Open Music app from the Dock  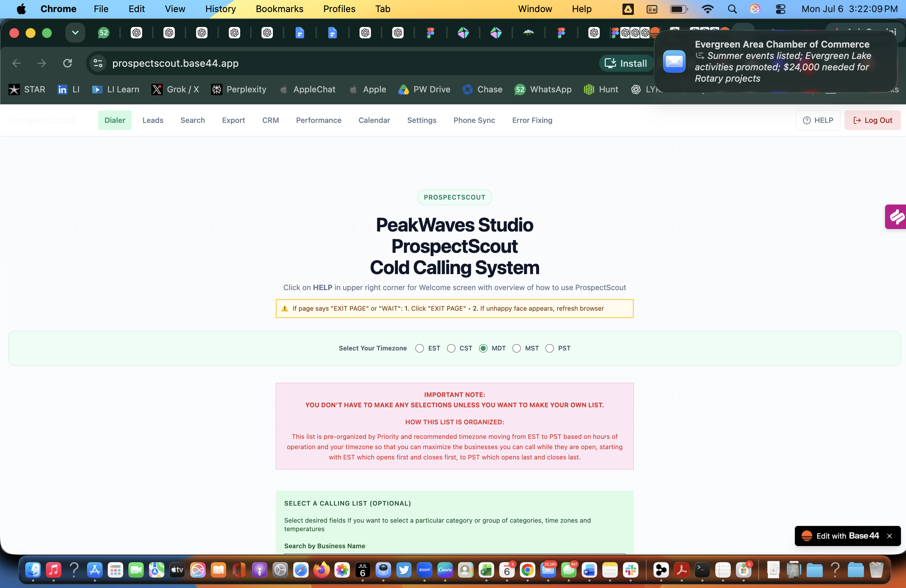point(54,570)
